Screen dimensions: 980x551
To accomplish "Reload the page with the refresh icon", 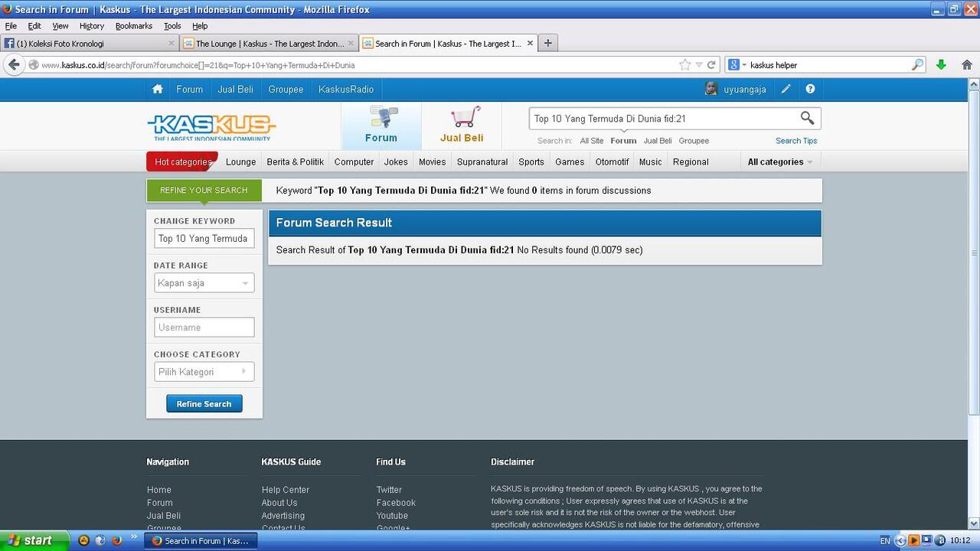I will coord(711,65).
